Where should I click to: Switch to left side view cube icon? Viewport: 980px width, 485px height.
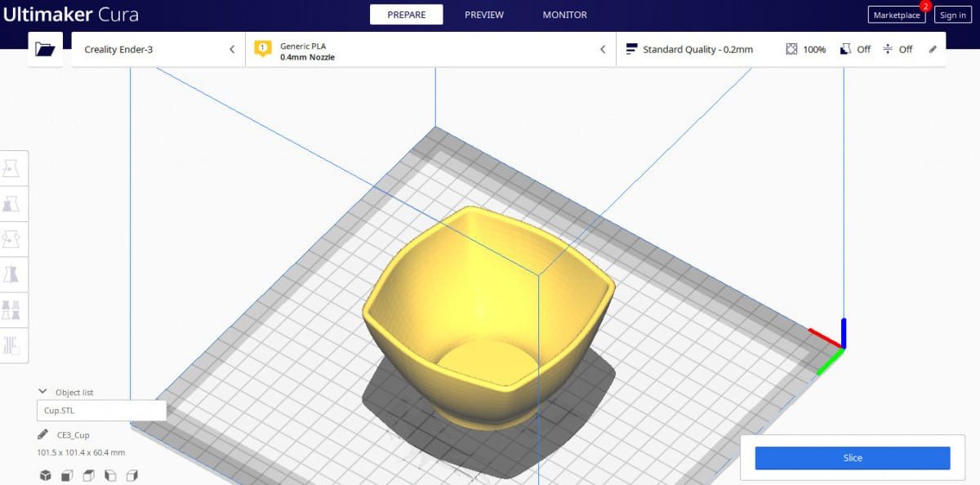coord(110,475)
